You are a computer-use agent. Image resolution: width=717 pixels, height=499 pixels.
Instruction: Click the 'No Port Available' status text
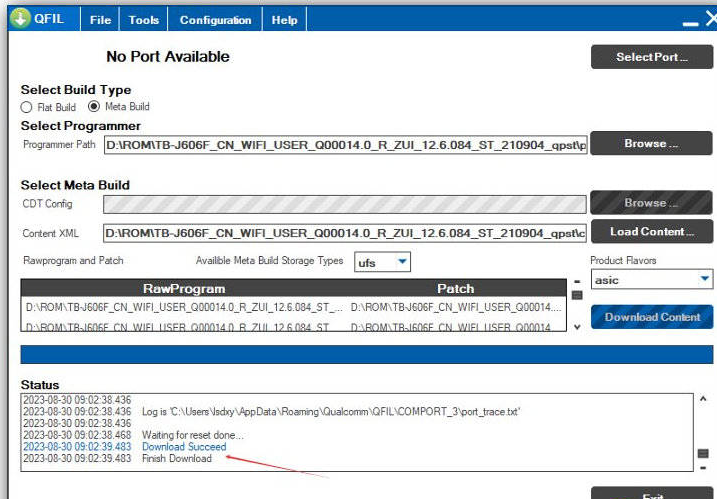tap(168, 57)
